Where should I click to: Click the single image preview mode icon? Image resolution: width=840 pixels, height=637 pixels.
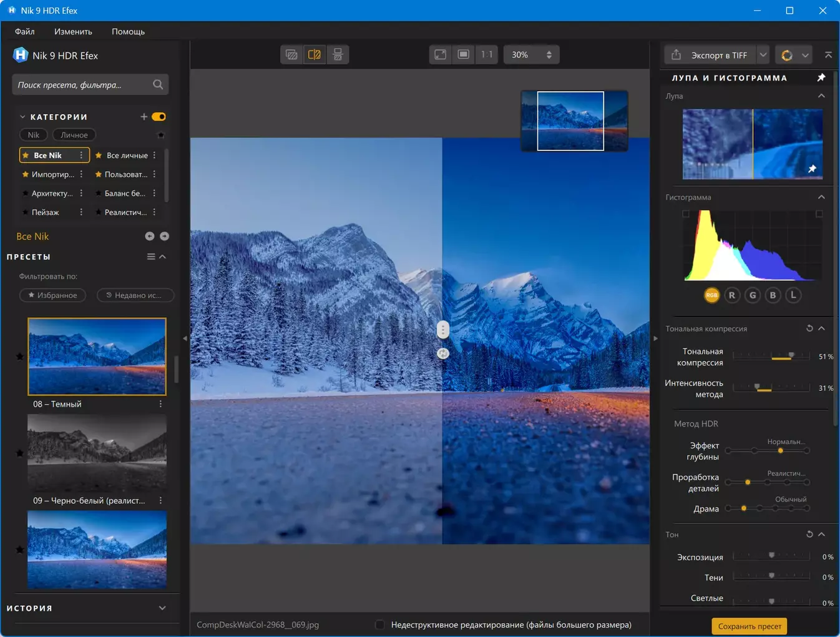point(291,55)
